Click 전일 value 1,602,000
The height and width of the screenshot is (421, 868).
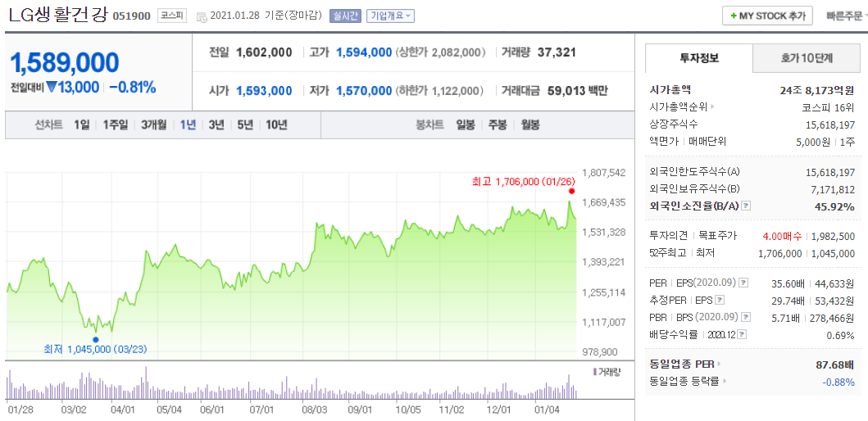click(x=264, y=52)
